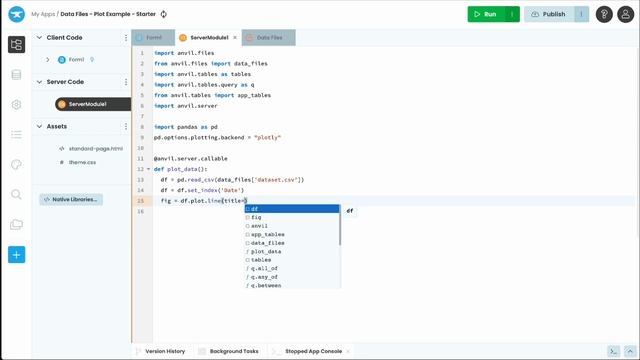The image size is (640, 360).
Task: Open the console terminal icon at bottom right
Action: 613,351
